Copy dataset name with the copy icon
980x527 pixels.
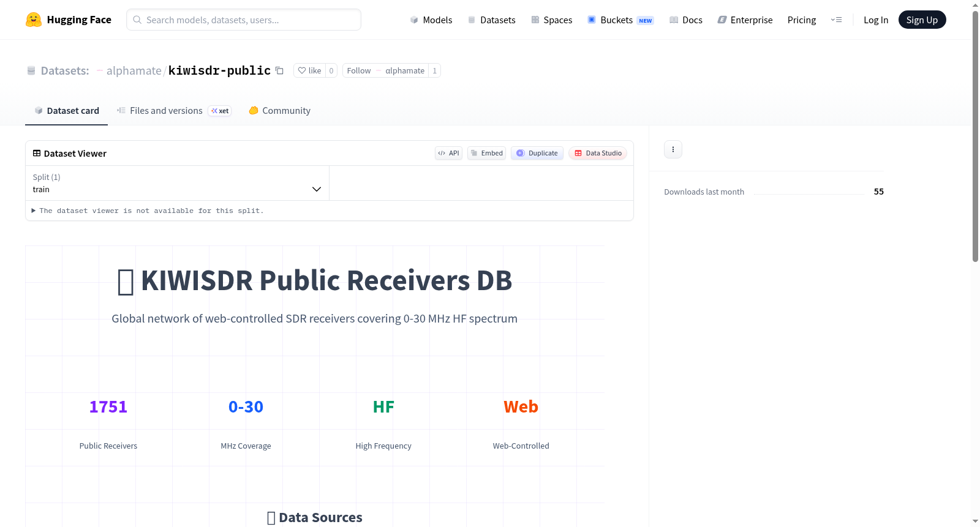coord(279,70)
